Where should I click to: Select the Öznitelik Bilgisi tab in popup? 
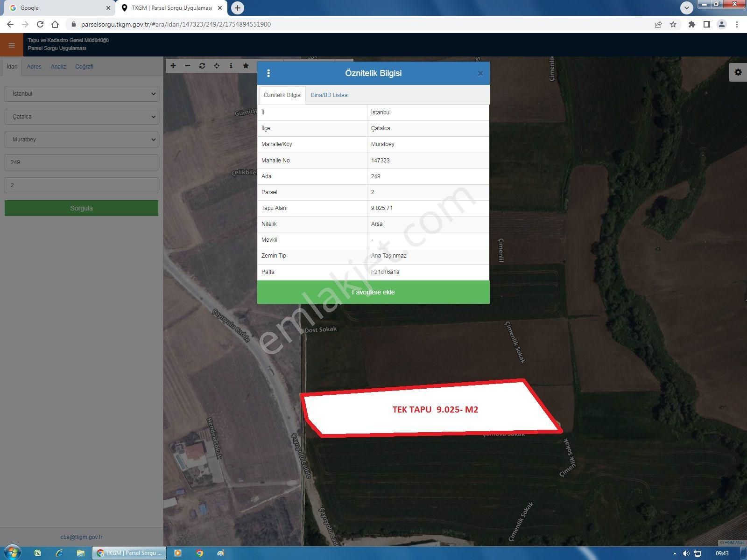coord(282,95)
